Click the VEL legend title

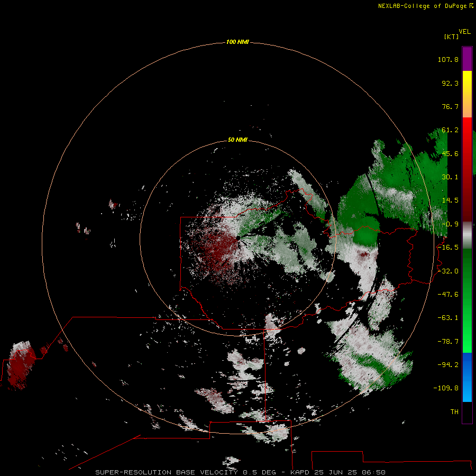click(464, 32)
